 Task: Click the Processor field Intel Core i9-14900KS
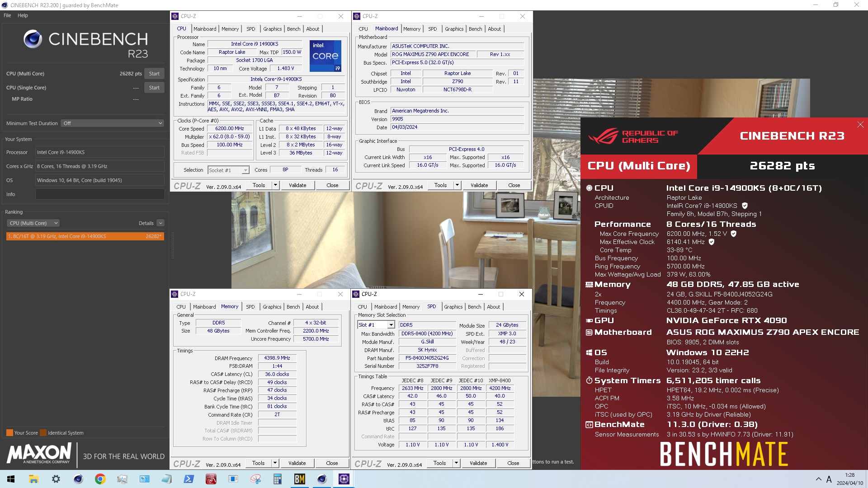pyautogui.click(x=100, y=152)
